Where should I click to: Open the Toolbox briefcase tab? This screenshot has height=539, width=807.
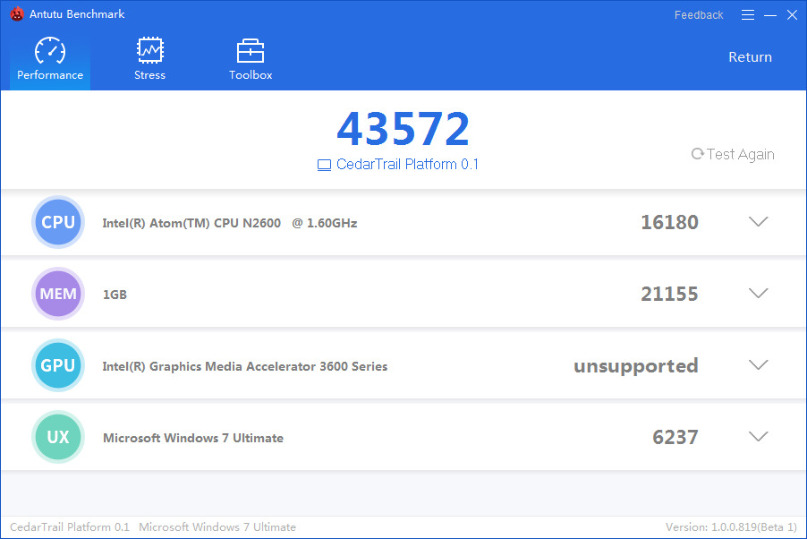[x=250, y=59]
